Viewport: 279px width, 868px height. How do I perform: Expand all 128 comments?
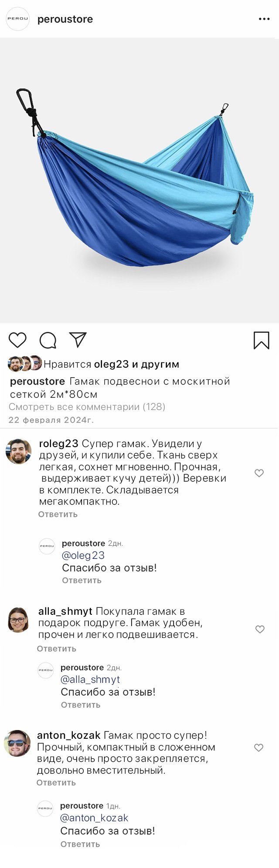pos(87,407)
